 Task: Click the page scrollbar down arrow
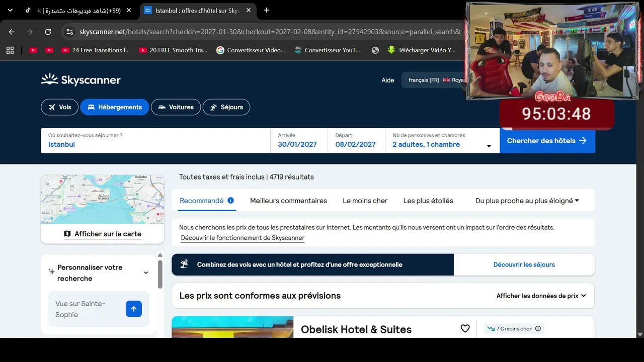click(x=640, y=334)
